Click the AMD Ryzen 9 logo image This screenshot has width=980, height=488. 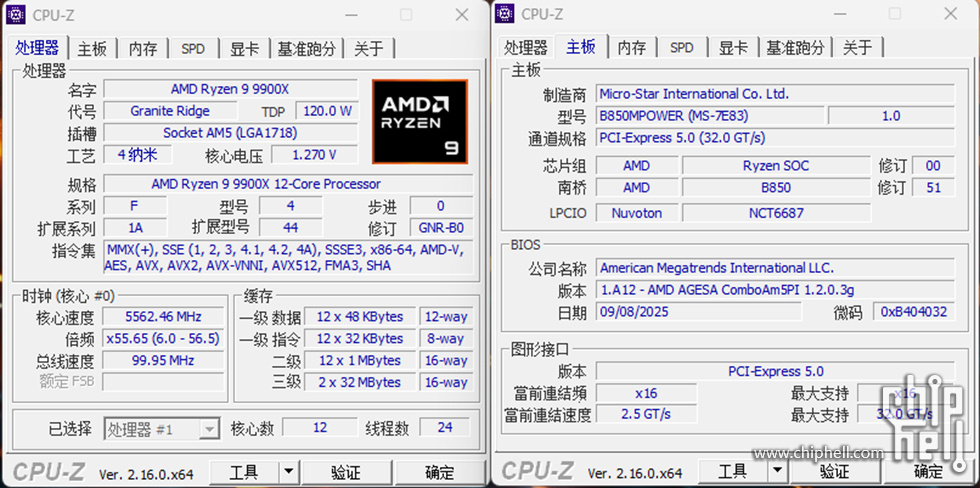(x=419, y=122)
